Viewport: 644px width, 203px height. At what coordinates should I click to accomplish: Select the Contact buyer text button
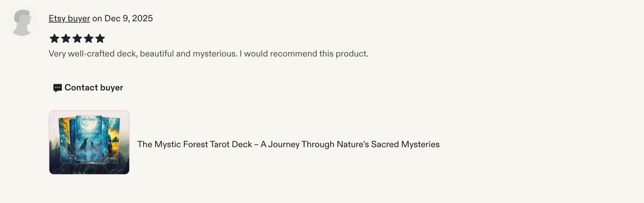pos(94,88)
